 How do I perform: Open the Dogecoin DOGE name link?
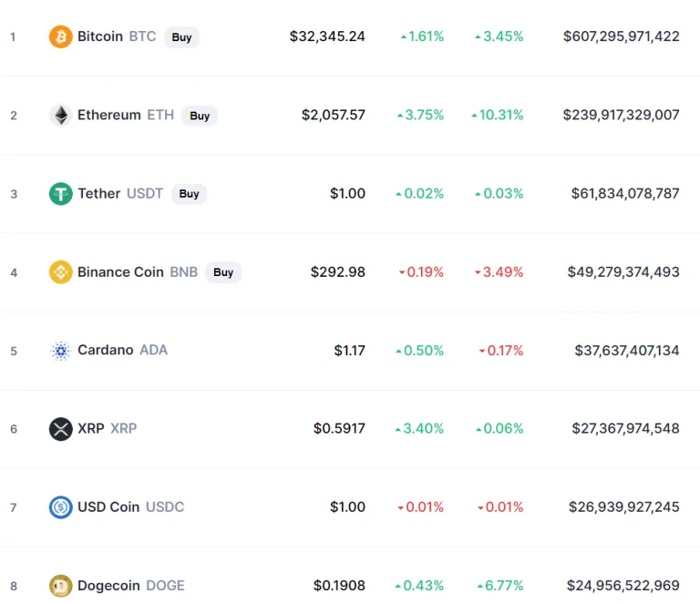coord(131,585)
